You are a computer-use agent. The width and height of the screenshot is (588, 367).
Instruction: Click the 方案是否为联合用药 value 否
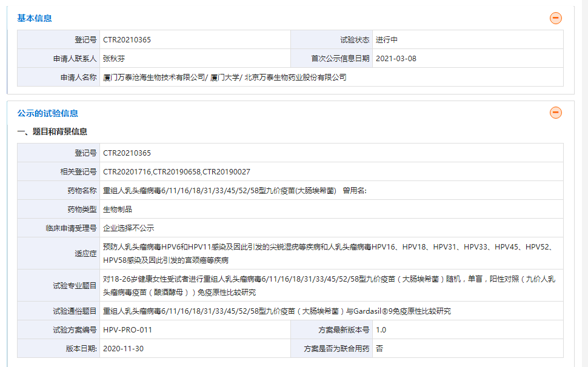coord(379,349)
